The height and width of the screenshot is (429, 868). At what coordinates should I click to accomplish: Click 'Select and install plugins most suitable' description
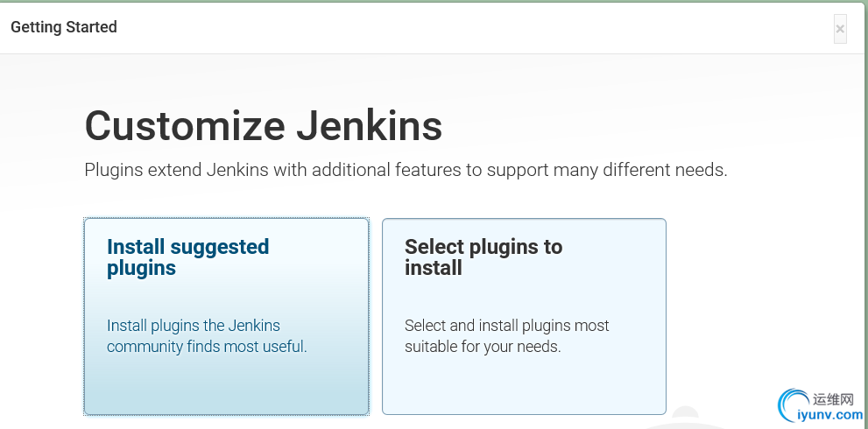point(506,336)
